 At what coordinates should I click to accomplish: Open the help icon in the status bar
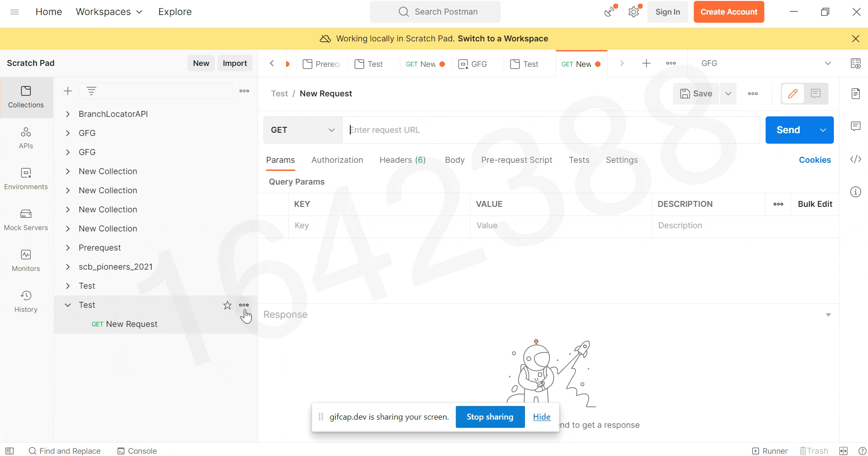point(862,451)
